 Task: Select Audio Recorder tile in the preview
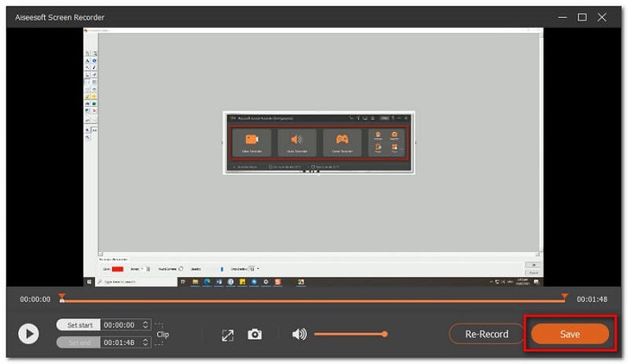(x=297, y=142)
